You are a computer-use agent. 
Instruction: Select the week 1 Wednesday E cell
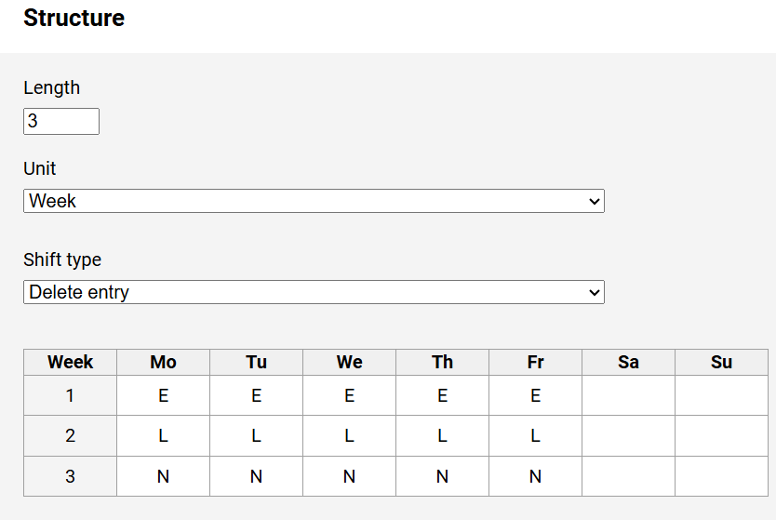(x=350, y=395)
